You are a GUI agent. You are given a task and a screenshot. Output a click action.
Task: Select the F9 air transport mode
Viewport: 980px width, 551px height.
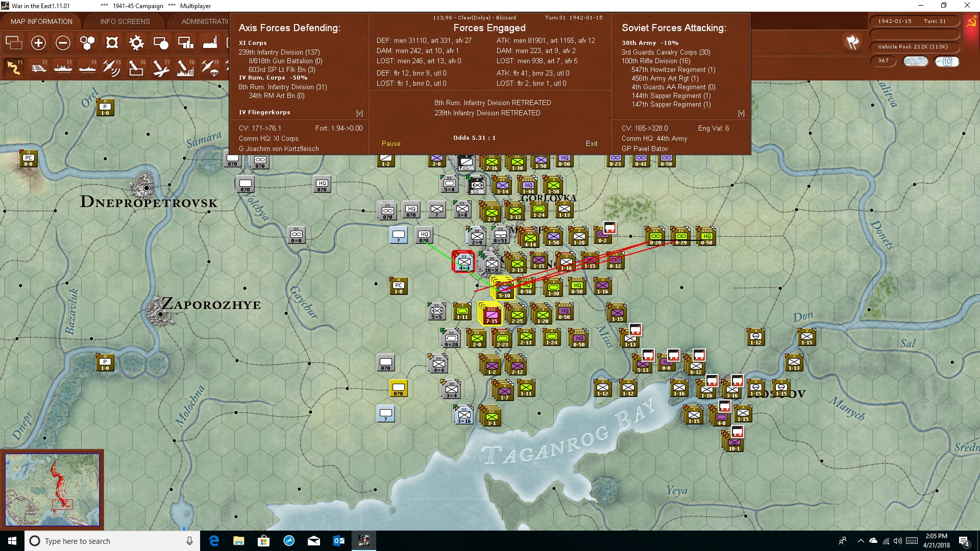(x=210, y=67)
